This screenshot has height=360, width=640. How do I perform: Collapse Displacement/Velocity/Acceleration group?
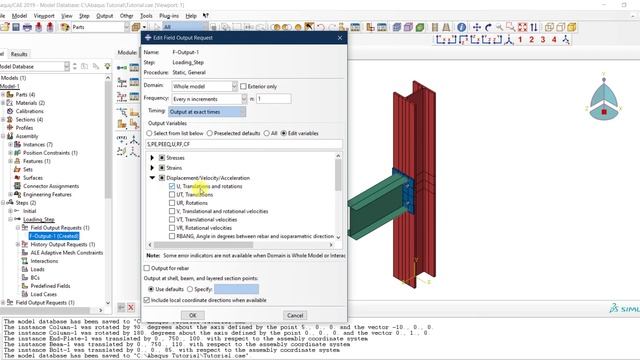click(152, 178)
